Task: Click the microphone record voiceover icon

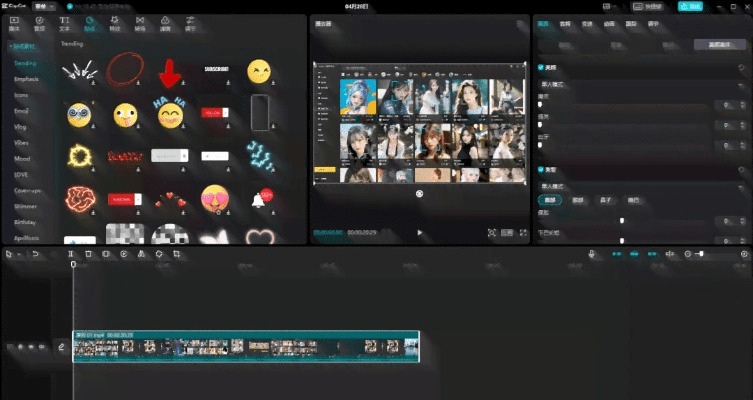Action: coord(591,254)
